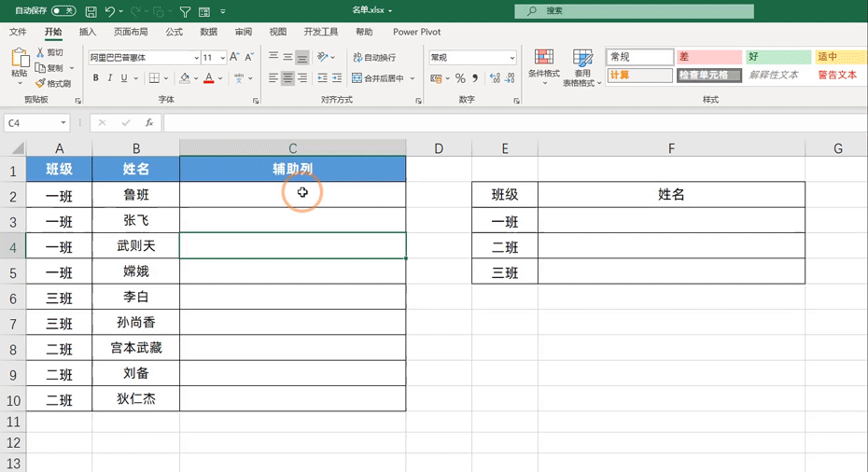The height and width of the screenshot is (472, 868).
Task: Select the cell containing 武则天
Action: tap(135, 245)
